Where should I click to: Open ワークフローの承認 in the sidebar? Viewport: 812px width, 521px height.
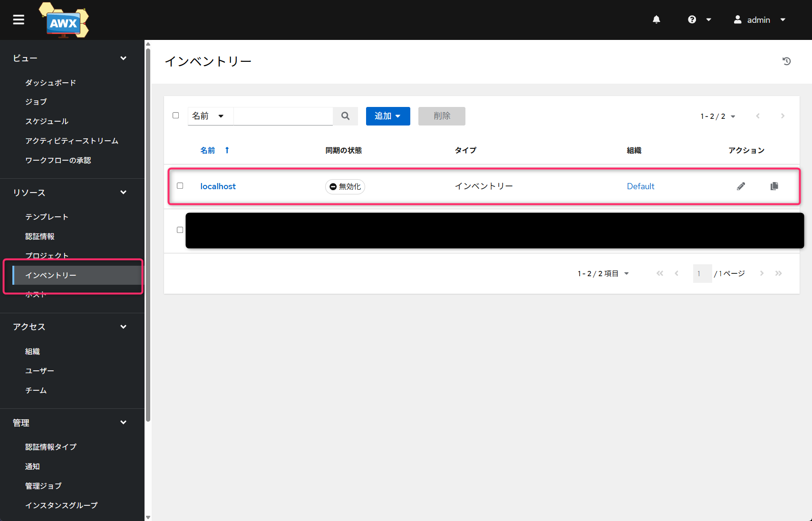[58, 160]
